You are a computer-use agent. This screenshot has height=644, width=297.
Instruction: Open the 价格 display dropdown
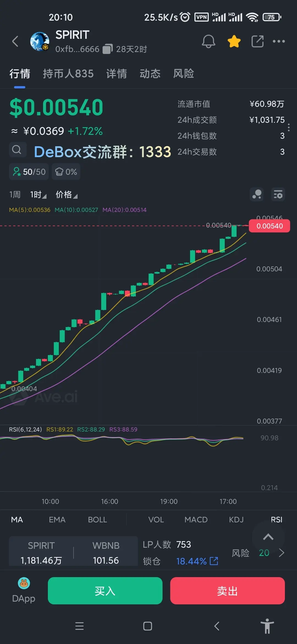(x=67, y=195)
